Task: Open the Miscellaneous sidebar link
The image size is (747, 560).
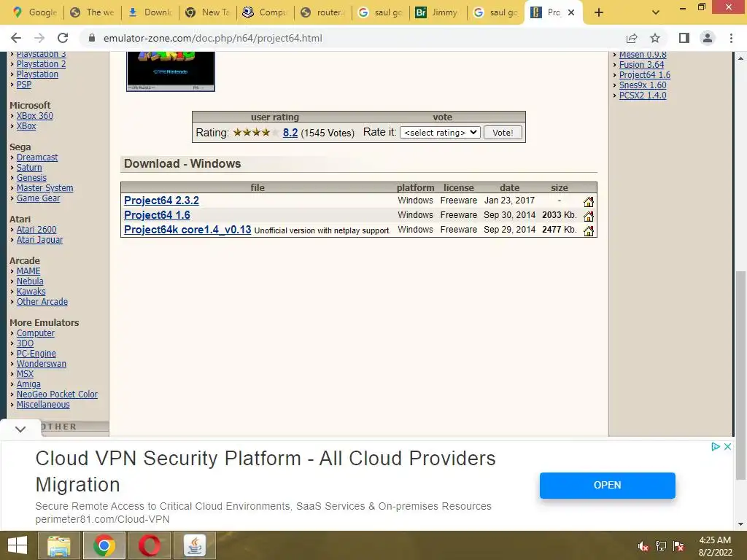Action: click(43, 404)
